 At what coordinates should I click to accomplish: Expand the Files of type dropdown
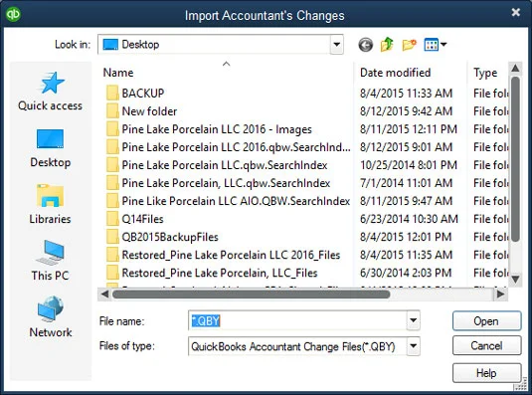tap(413, 346)
